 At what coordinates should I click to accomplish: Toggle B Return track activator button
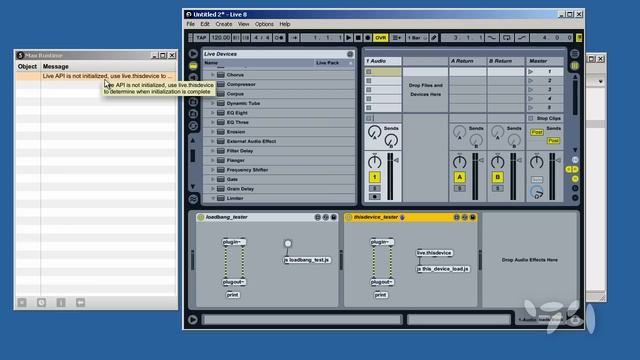(498, 177)
